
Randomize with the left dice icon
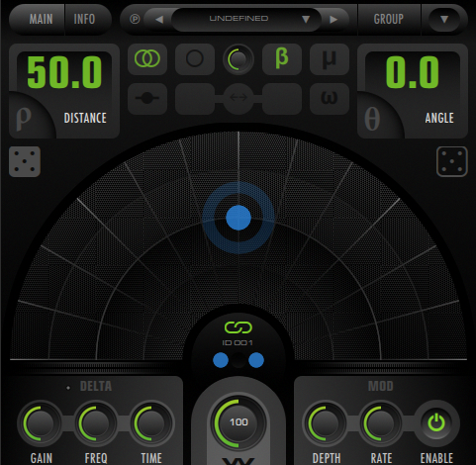click(x=25, y=161)
